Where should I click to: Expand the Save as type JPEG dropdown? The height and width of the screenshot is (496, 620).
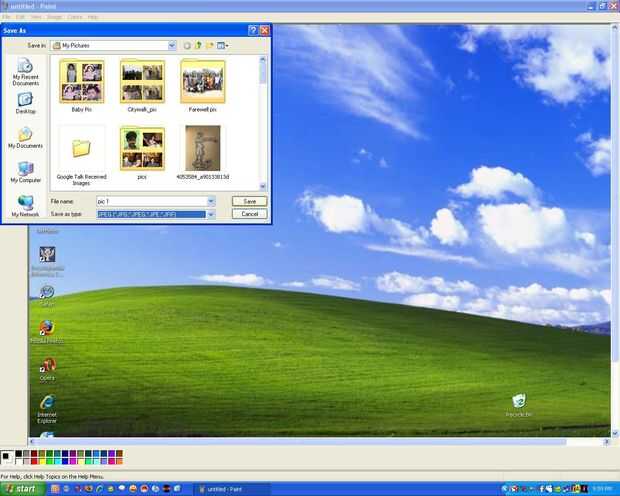(211, 214)
